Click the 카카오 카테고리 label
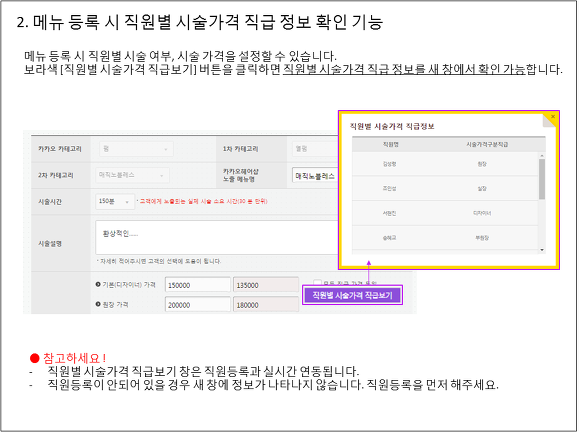 point(60,149)
